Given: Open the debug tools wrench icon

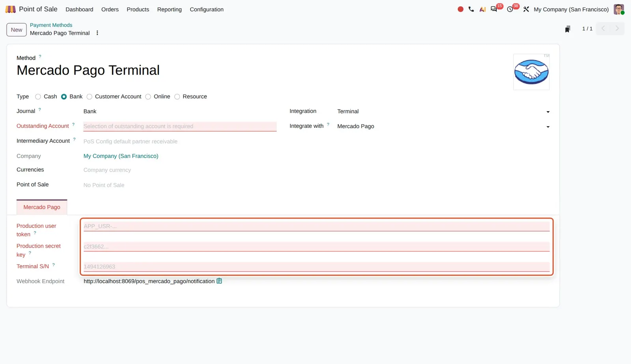Looking at the screenshot, I should 526,9.
